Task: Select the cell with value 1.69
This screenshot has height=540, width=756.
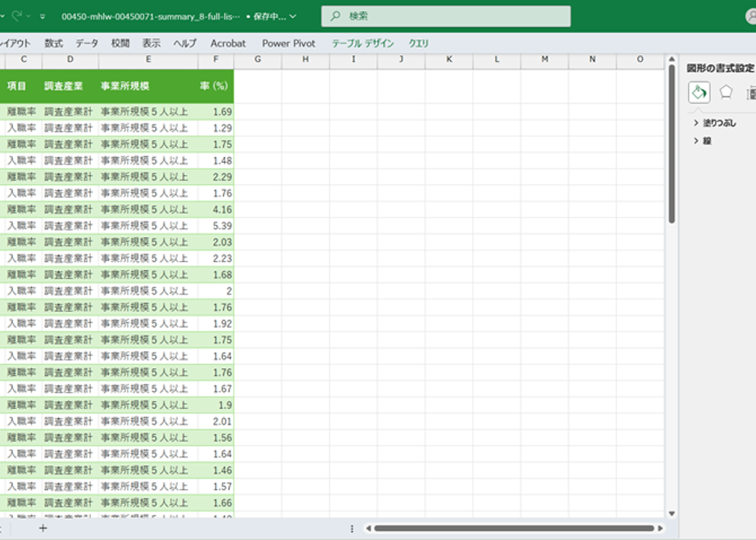Action: tap(215, 112)
